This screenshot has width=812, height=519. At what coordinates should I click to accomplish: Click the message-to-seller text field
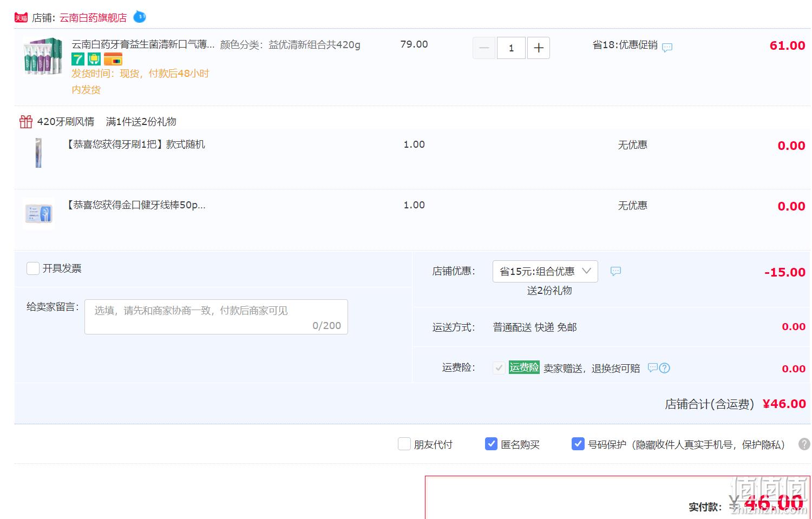point(216,317)
